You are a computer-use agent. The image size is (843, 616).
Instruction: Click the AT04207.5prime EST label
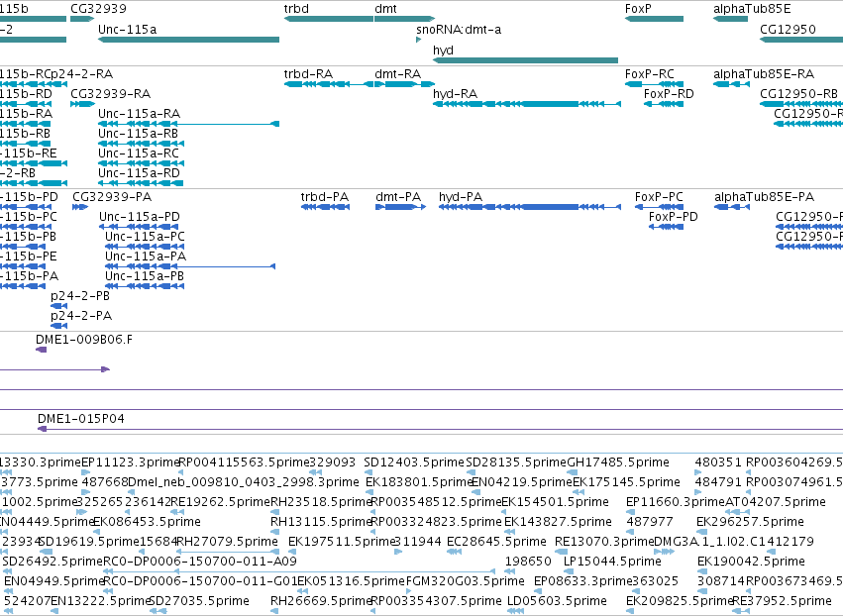[776, 502]
